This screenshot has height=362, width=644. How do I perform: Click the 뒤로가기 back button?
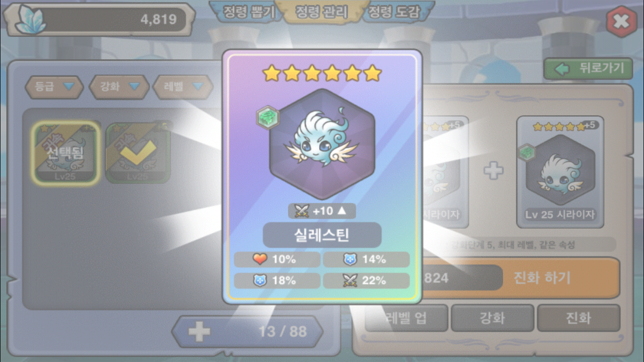click(588, 69)
